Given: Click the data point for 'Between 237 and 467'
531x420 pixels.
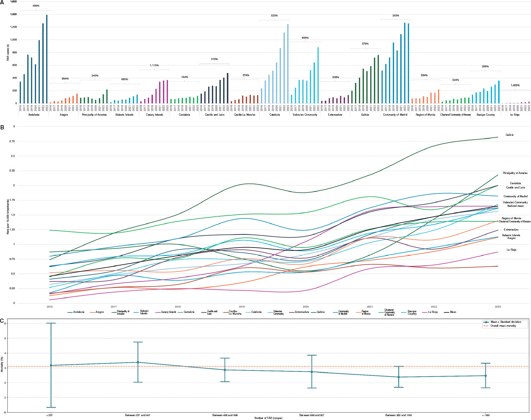Looking at the screenshot, I should click(x=138, y=362).
